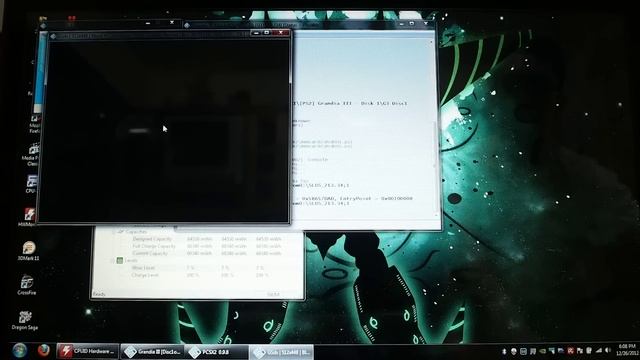Viewport: 640px width, 360px height.
Task: Open the CrossFire desktop shortcut
Action: point(27,285)
